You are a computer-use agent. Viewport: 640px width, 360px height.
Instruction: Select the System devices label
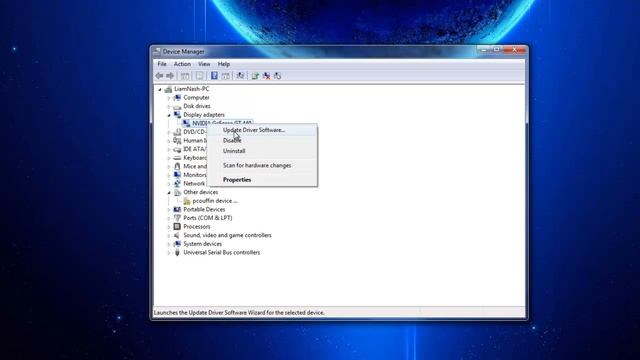[202, 244]
